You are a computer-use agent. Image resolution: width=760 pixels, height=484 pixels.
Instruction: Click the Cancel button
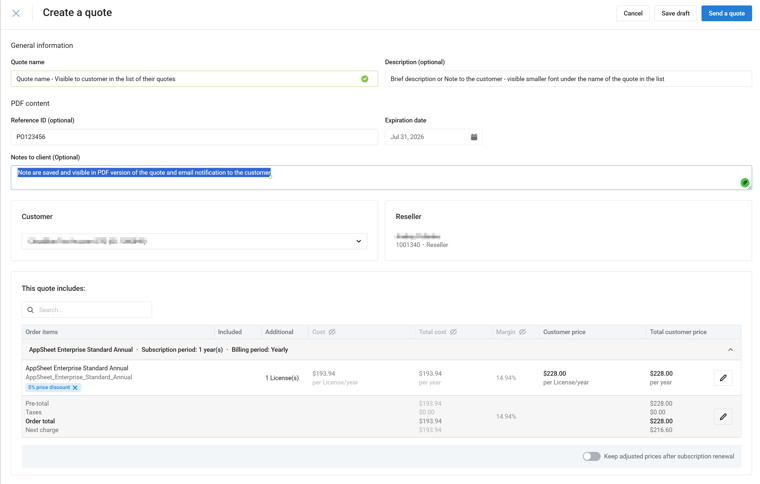(x=633, y=13)
